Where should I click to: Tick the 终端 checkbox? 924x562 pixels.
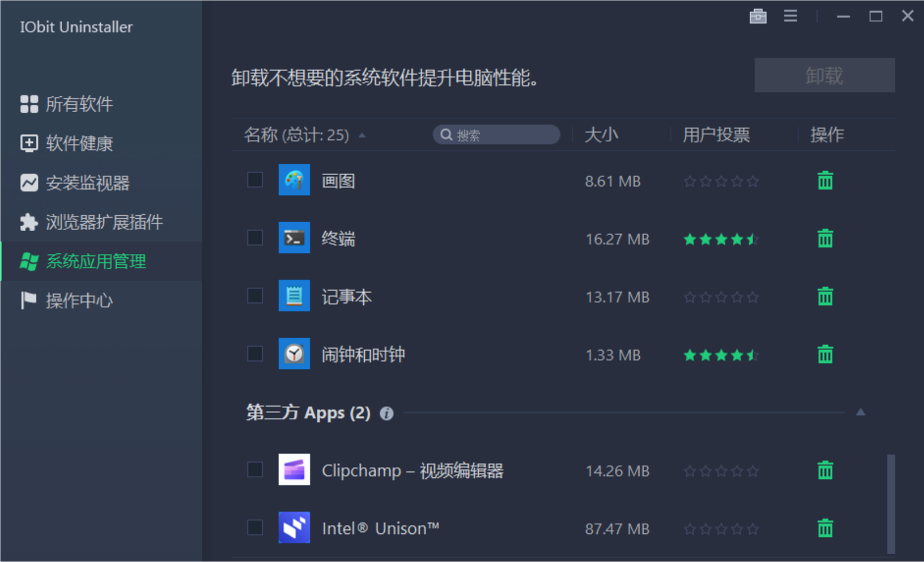pos(255,238)
